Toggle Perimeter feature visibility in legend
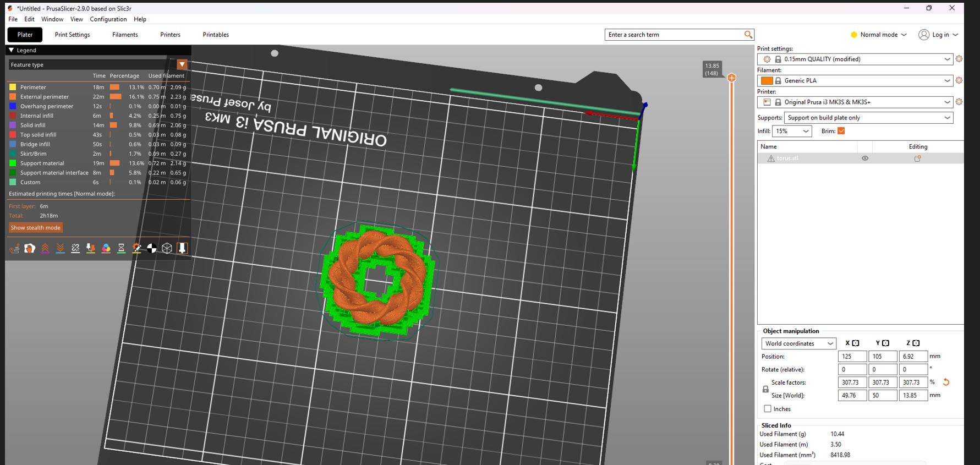The height and width of the screenshot is (465, 980). (x=97, y=87)
